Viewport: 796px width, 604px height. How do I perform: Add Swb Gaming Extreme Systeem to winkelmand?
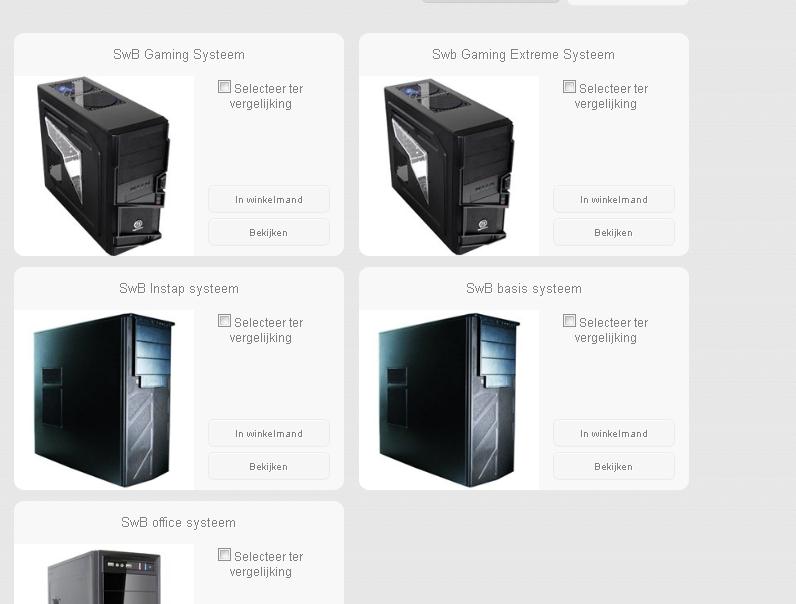[x=614, y=199]
